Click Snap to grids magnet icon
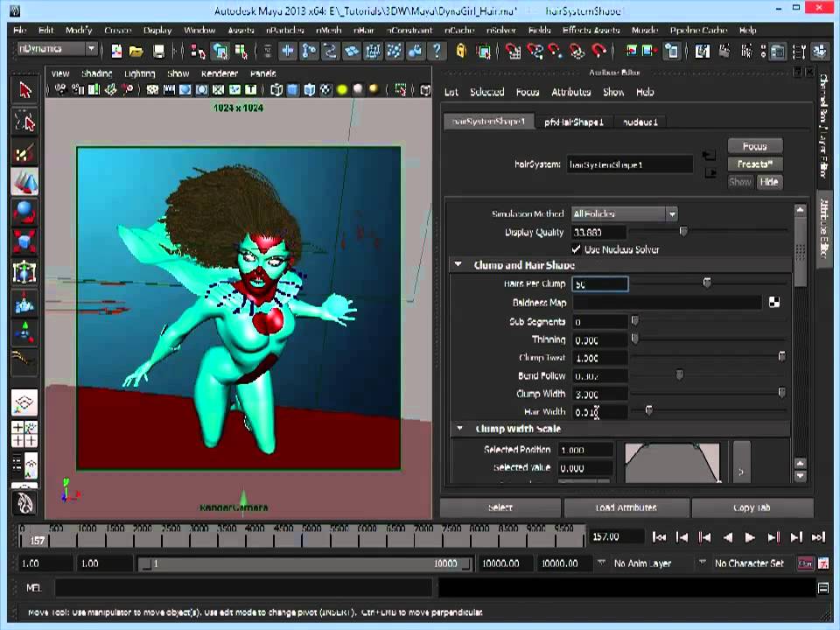The height and width of the screenshot is (630, 840). 514,52
